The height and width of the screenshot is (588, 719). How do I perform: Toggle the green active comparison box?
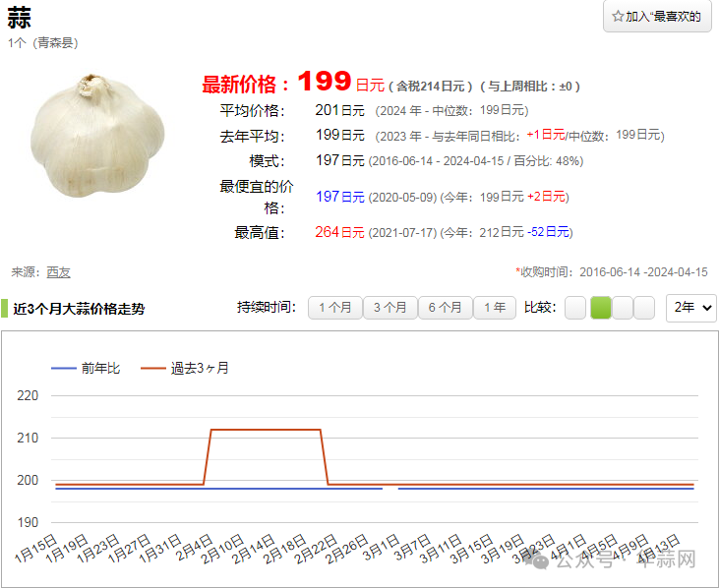[600, 308]
